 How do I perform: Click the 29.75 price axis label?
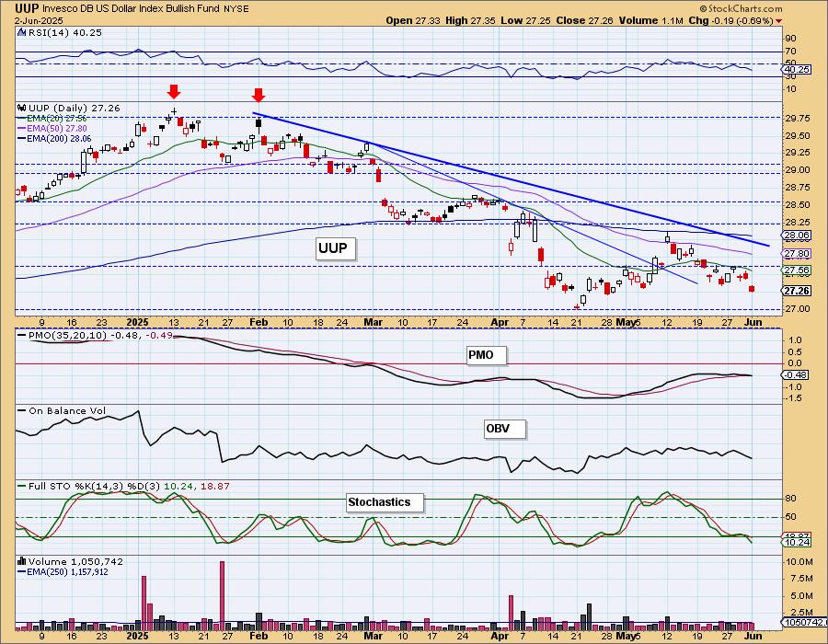(x=796, y=119)
